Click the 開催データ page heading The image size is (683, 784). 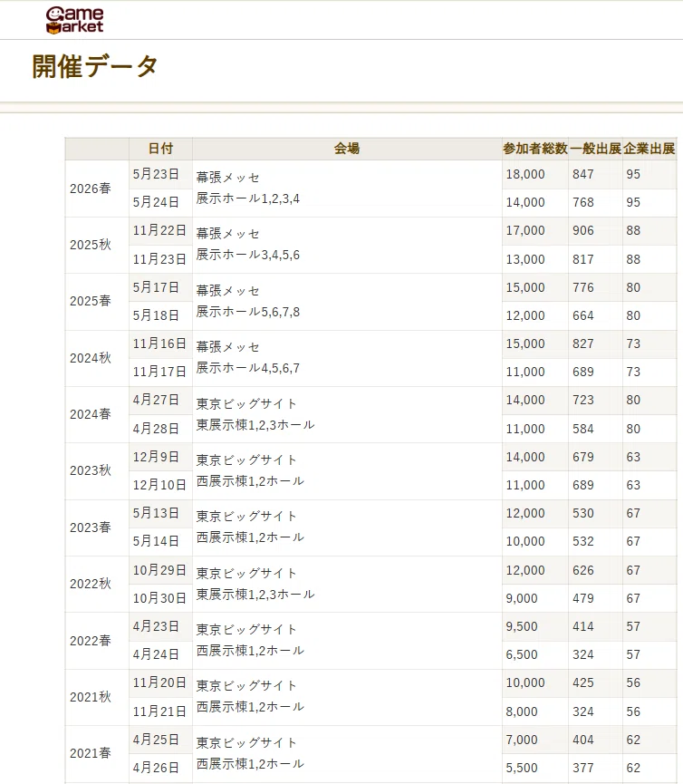pos(95,66)
